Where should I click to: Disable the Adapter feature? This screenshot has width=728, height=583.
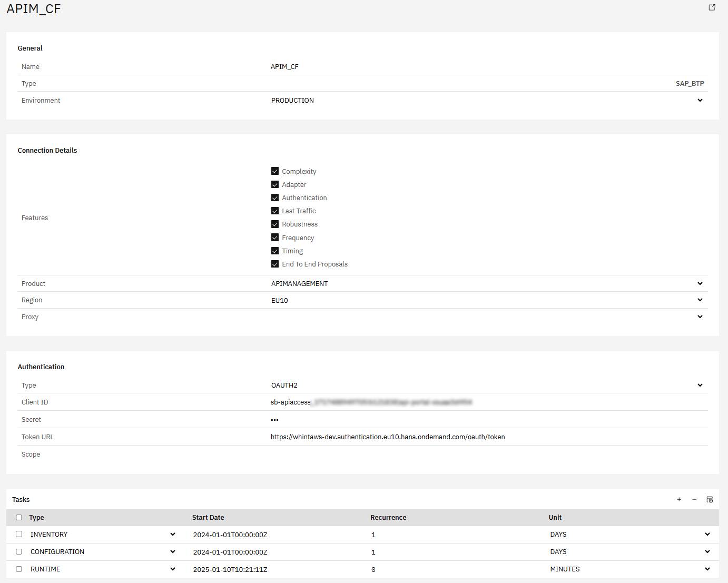coord(275,184)
